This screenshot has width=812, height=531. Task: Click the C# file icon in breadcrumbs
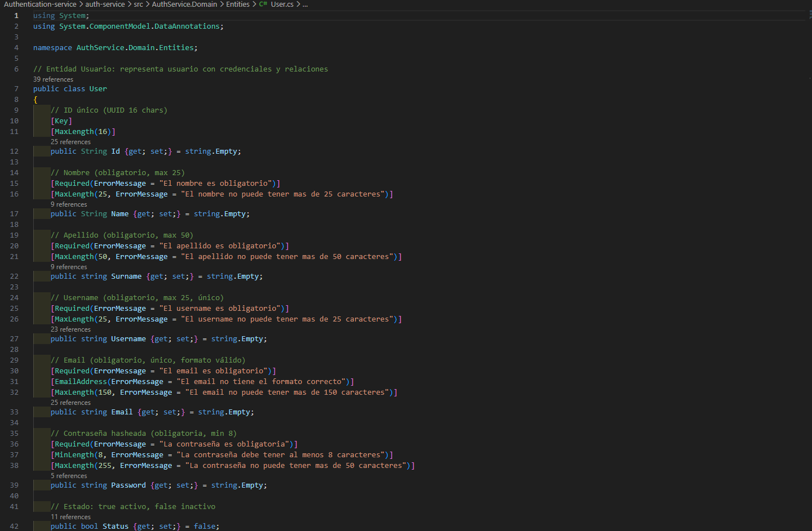coord(263,4)
